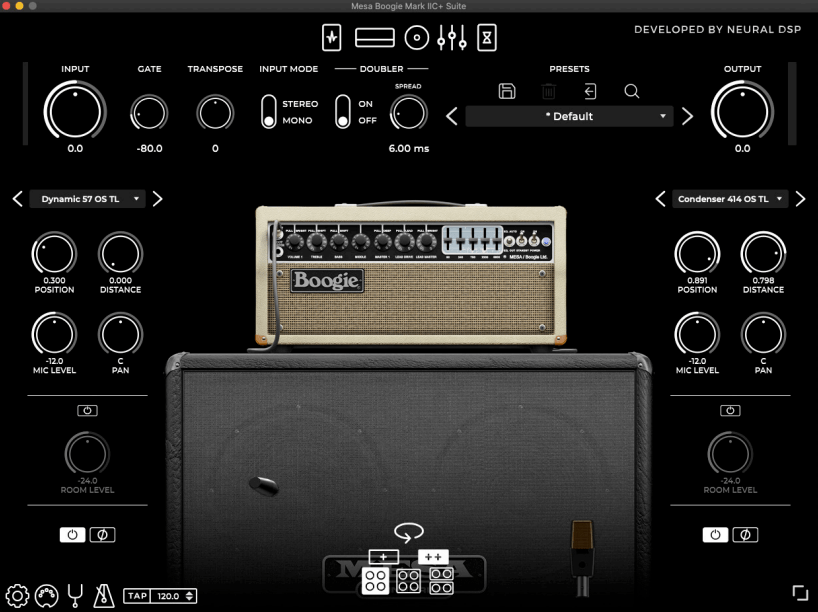
Task: Invert phase of left microphone
Action: pyautogui.click(x=102, y=535)
